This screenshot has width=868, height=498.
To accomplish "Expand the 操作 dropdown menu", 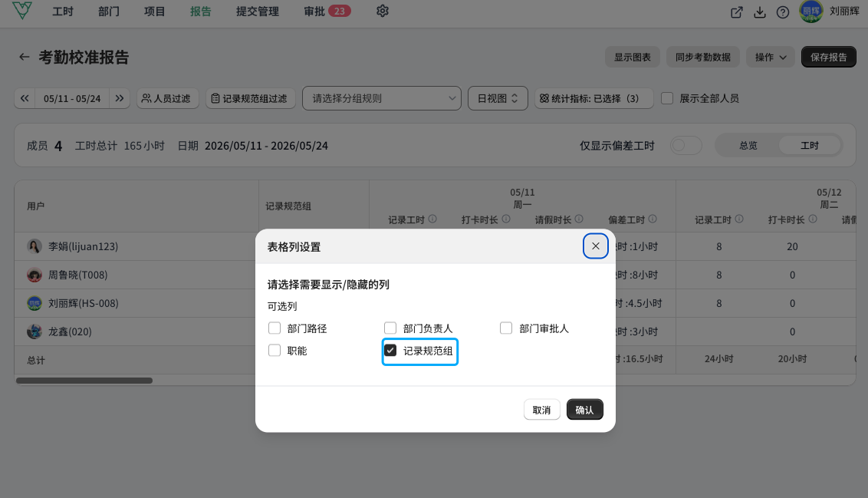I will pos(771,57).
